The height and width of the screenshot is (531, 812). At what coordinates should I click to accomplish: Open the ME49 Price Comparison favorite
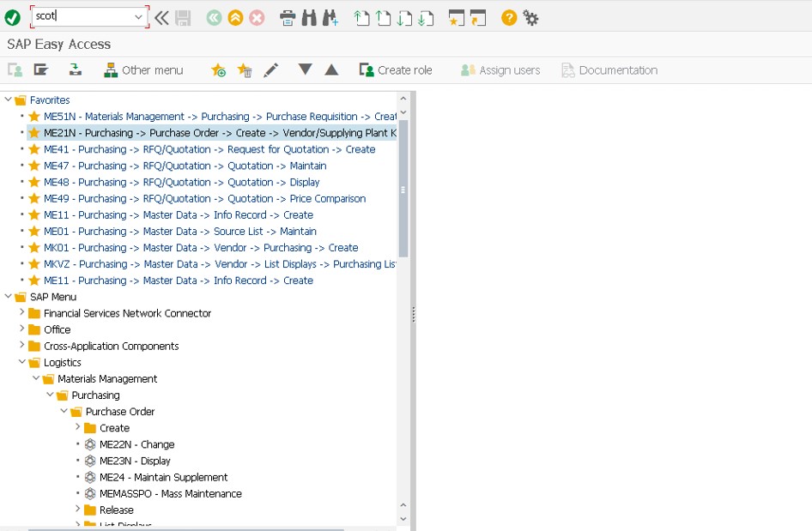pyautogui.click(x=204, y=199)
